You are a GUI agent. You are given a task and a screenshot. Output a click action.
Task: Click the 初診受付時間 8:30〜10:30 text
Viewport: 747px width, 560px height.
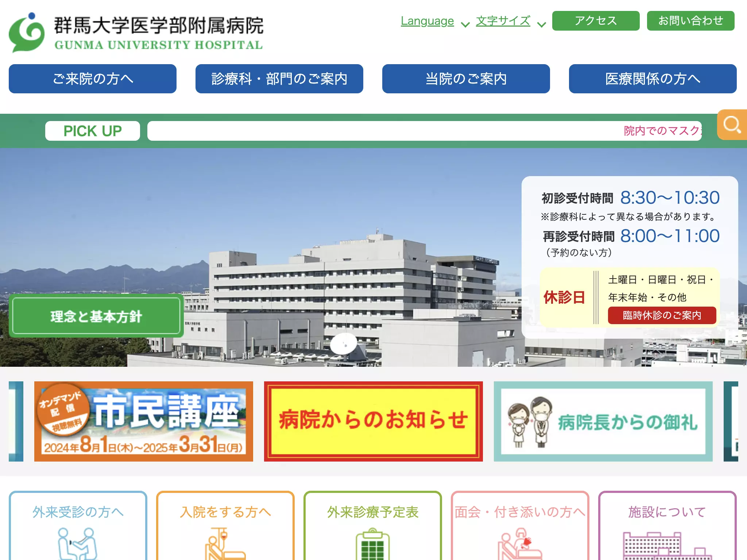click(631, 198)
